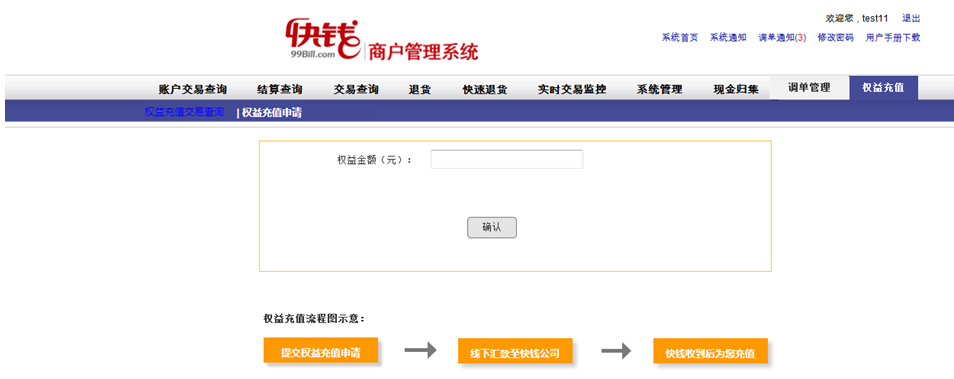This screenshot has height=379, width=954.
Task: Open the 快速退货 menu
Action: point(485,89)
